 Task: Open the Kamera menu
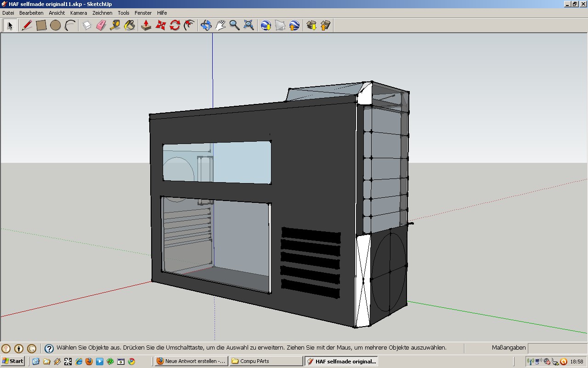pyautogui.click(x=79, y=13)
